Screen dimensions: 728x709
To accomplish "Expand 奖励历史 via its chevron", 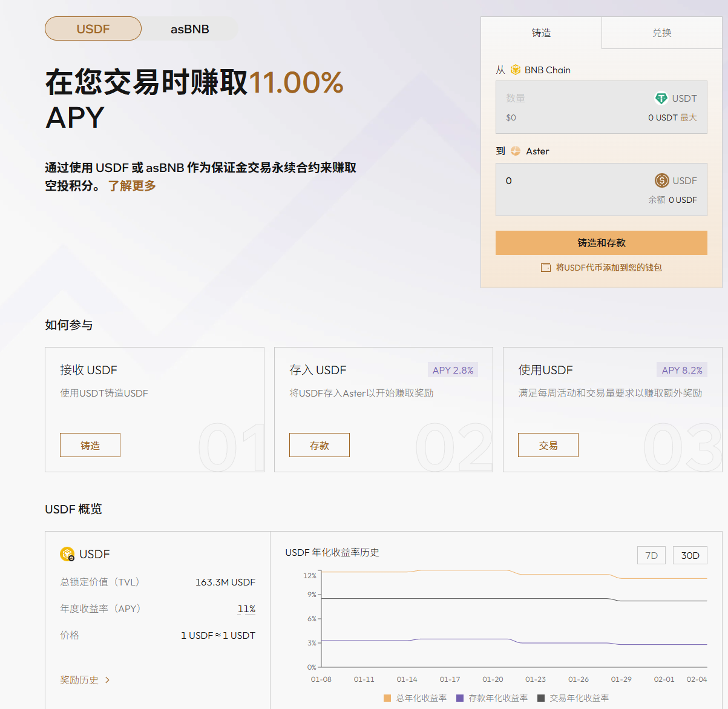I will point(108,680).
